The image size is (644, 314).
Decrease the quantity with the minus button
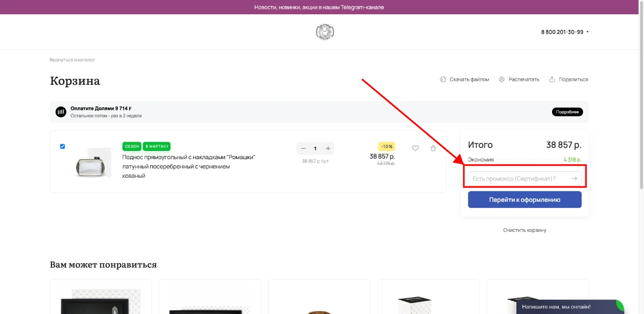click(x=303, y=148)
